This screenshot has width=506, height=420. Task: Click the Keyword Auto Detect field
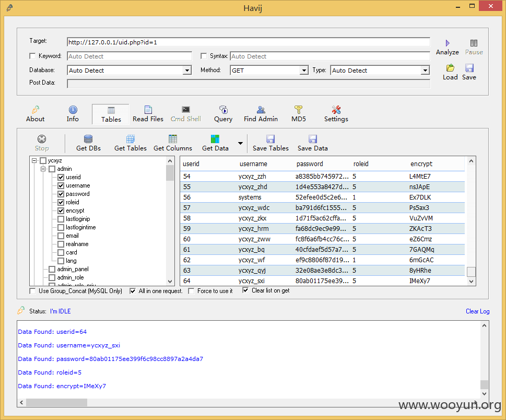coord(130,56)
